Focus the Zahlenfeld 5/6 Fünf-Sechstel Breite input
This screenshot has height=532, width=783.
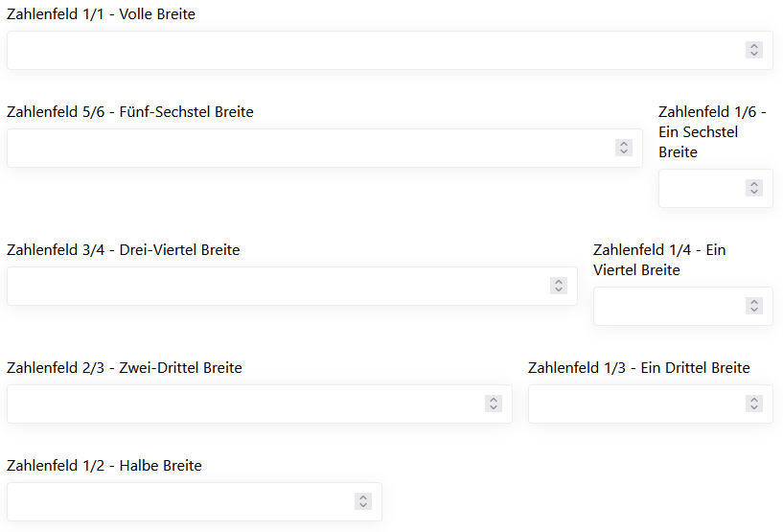(x=307, y=148)
